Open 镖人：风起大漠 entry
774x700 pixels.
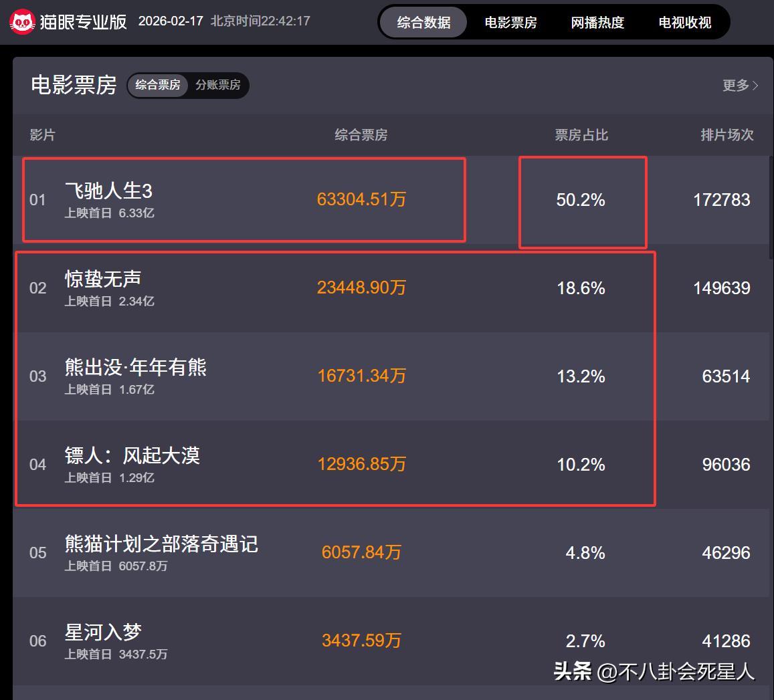[132, 456]
